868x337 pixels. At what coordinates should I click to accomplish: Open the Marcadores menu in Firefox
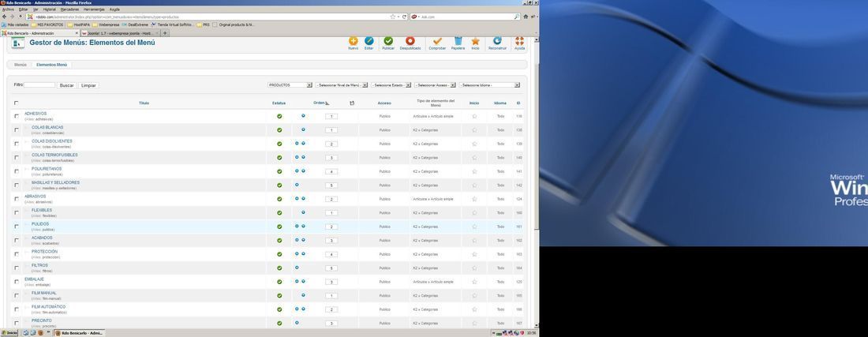[x=69, y=9]
